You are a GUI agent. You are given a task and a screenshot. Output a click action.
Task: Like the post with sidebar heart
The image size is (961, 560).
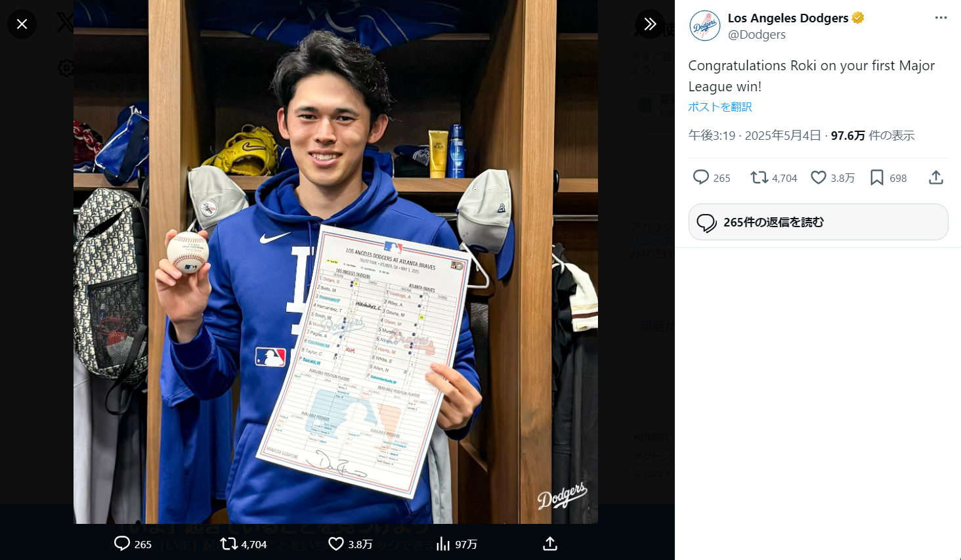tap(819, 177)
